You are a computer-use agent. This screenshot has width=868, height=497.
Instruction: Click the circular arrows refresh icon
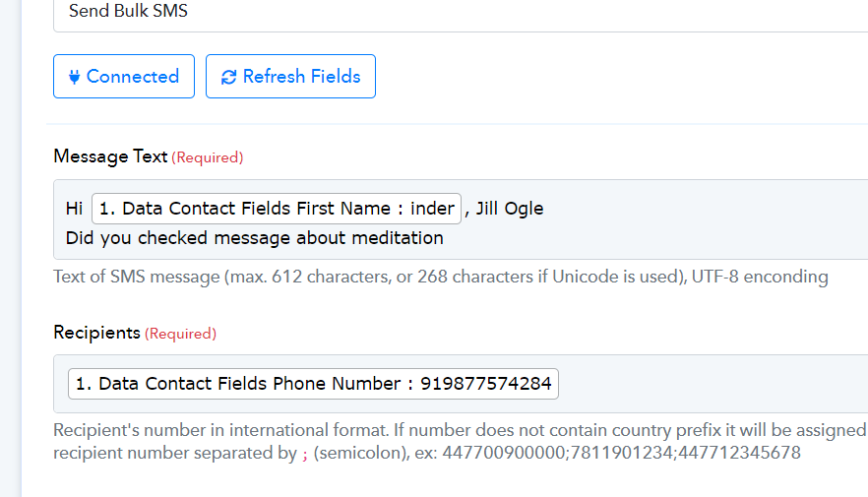[x=228, y=77]
